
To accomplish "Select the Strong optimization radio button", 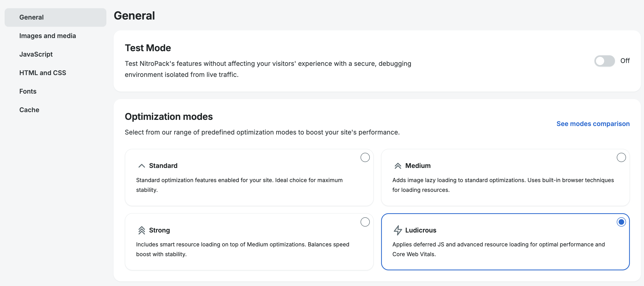I will (x=365, y=222).
